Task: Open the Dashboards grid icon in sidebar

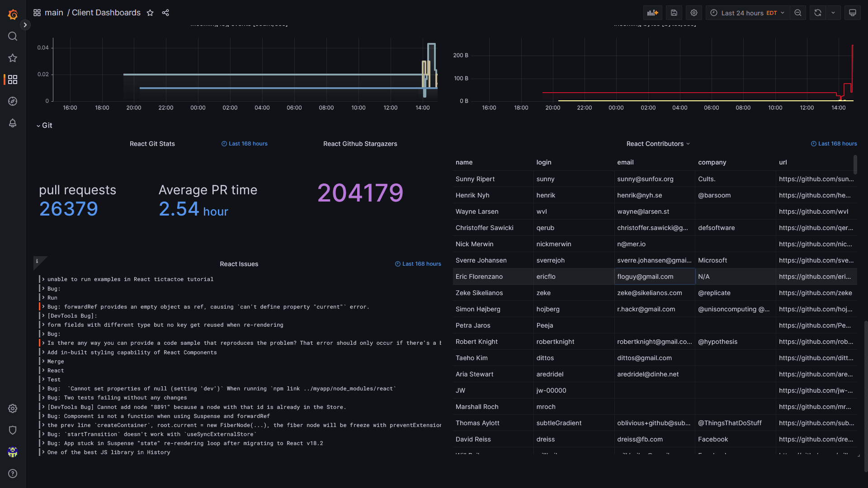Action: coord(13,80)
